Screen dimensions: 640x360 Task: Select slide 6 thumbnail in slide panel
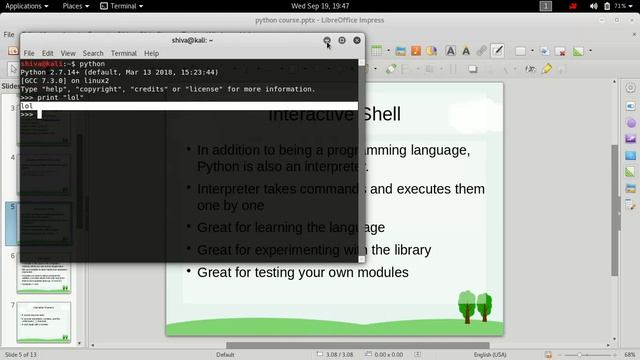44,273
